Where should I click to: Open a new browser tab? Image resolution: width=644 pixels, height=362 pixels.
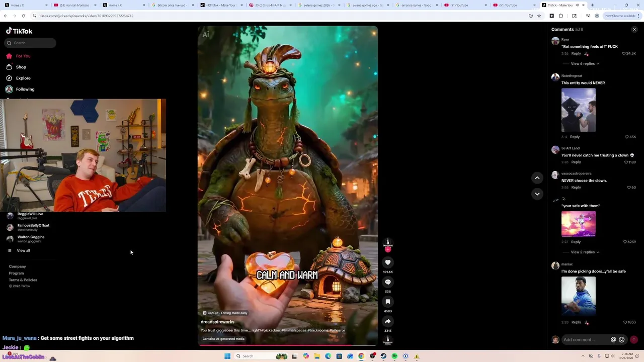pos(592,5)
